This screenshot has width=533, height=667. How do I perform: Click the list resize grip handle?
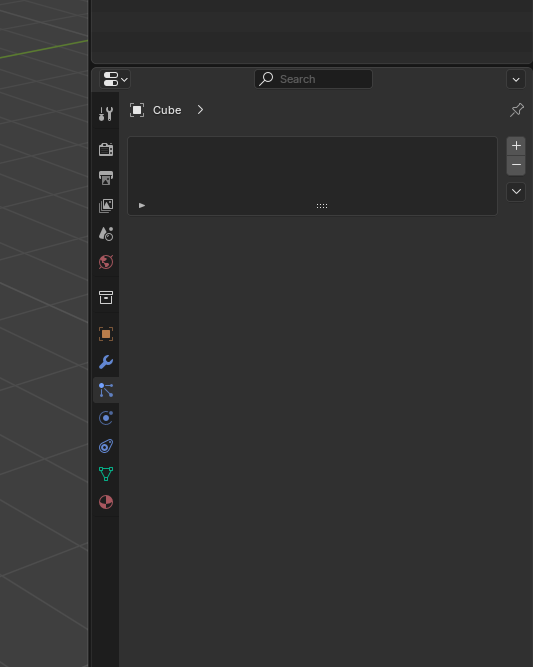322,206
